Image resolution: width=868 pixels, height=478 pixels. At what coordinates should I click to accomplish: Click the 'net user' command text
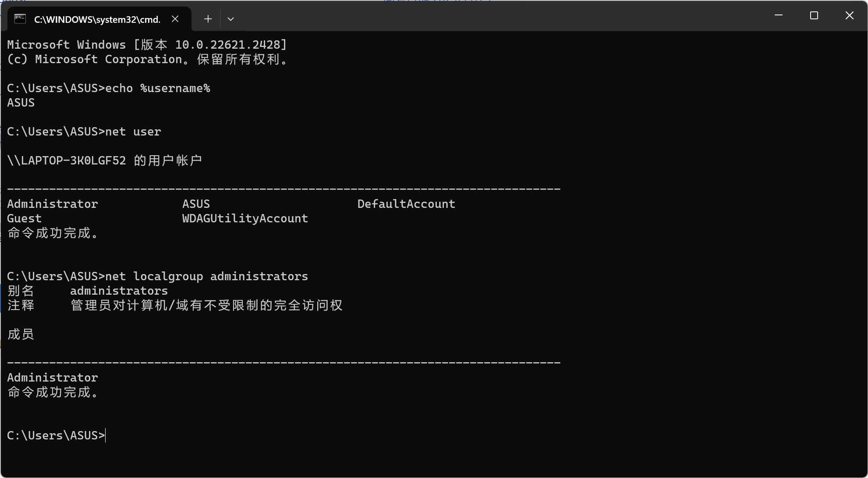point(133,132)
